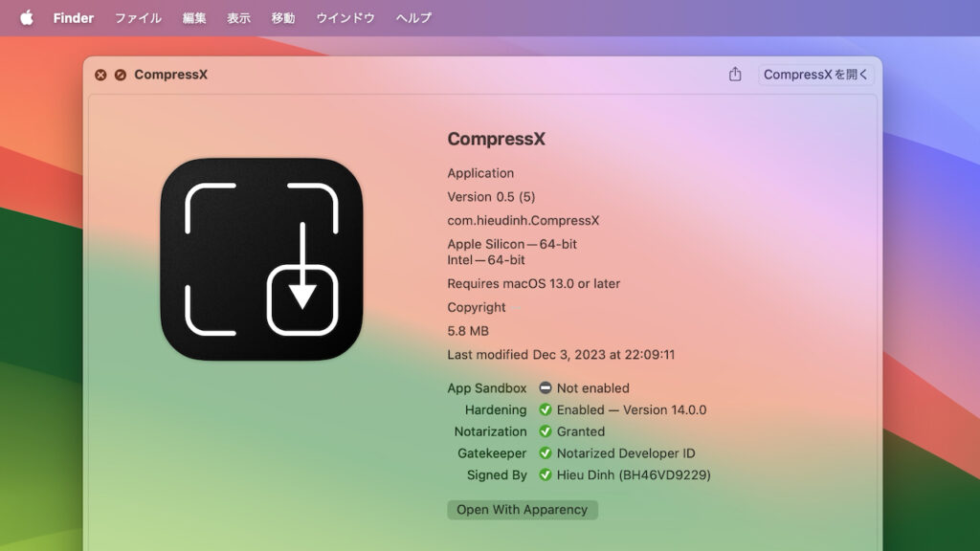Image resolution: width=980 pixels, height=551 pixels.
Task: Click the green checkmark beside Hardening
Action: 546,410
